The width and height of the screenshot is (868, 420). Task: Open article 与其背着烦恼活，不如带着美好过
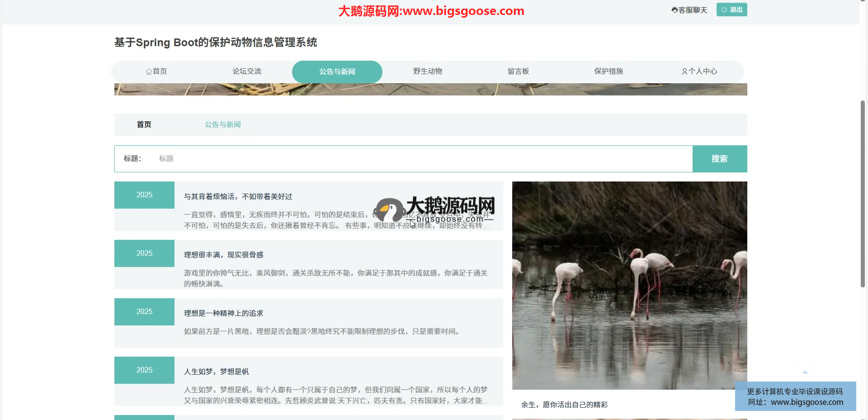[x=238, y=196]
